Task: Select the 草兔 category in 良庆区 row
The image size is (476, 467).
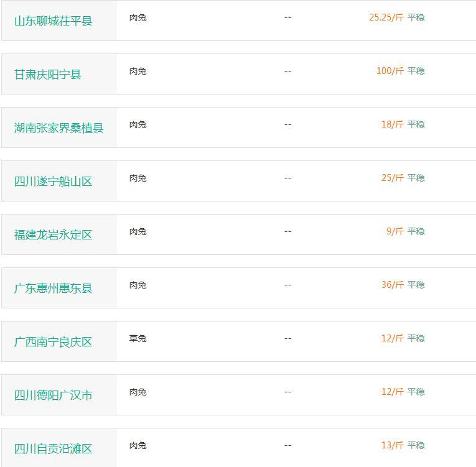Action: coord(138,338)
